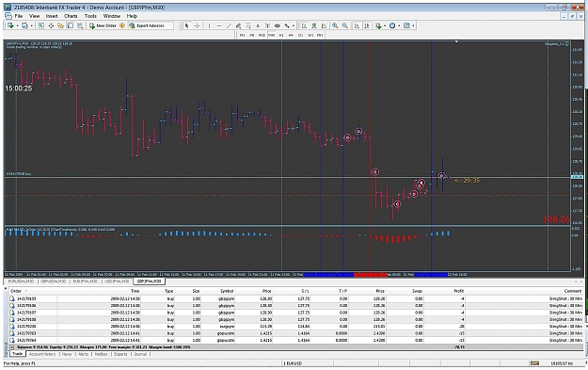Switch to Bar Chart display
The width and height of the screenshot is (588, 370).
click(x=304, y=25)
